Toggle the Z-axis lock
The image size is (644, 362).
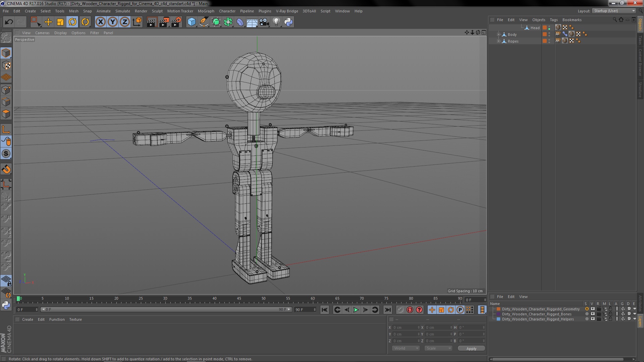point(125,22)
